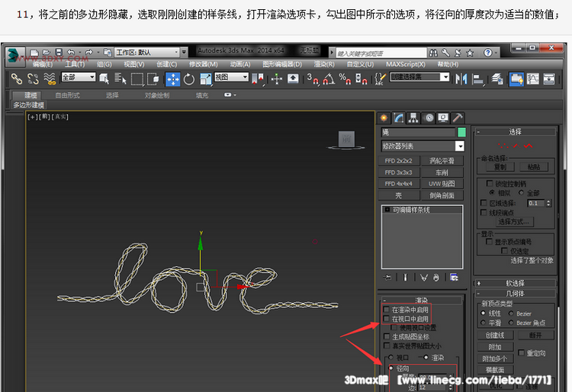Create a new scene with the New icon
The height and width of the screenshot is (392, 572).
(x=34, y=53)
